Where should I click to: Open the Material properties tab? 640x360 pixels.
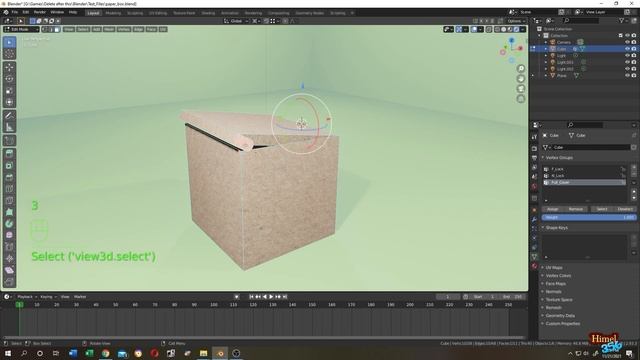[x=534, y=266]
